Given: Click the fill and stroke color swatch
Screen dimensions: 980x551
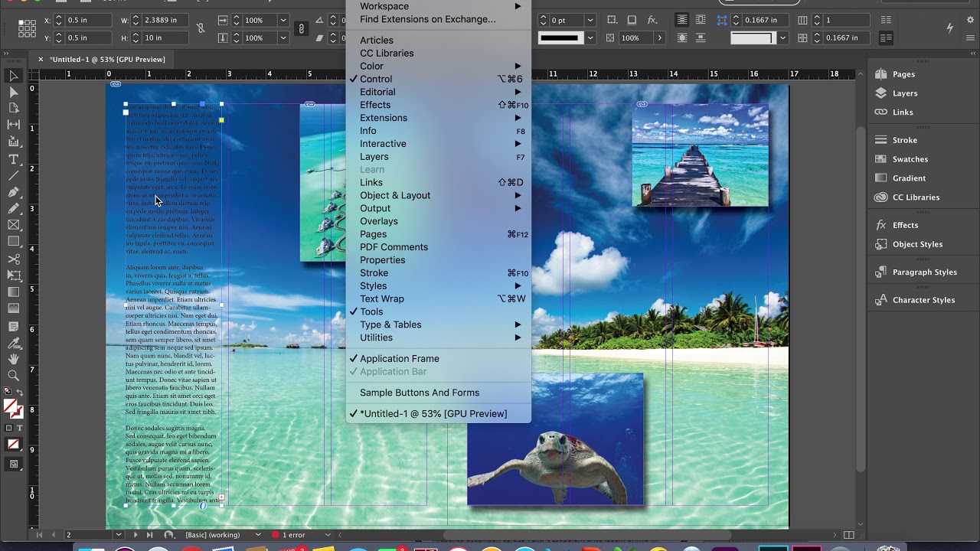Looking at the screenshot, I should click(x=12, y=408).
